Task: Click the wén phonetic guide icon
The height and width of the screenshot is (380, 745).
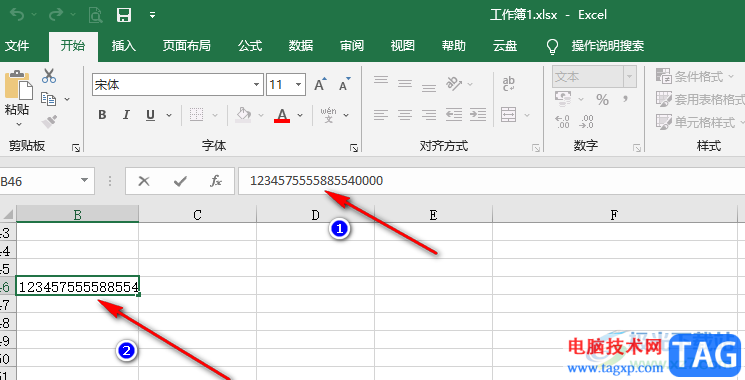Action: click(x=328, y=114)
